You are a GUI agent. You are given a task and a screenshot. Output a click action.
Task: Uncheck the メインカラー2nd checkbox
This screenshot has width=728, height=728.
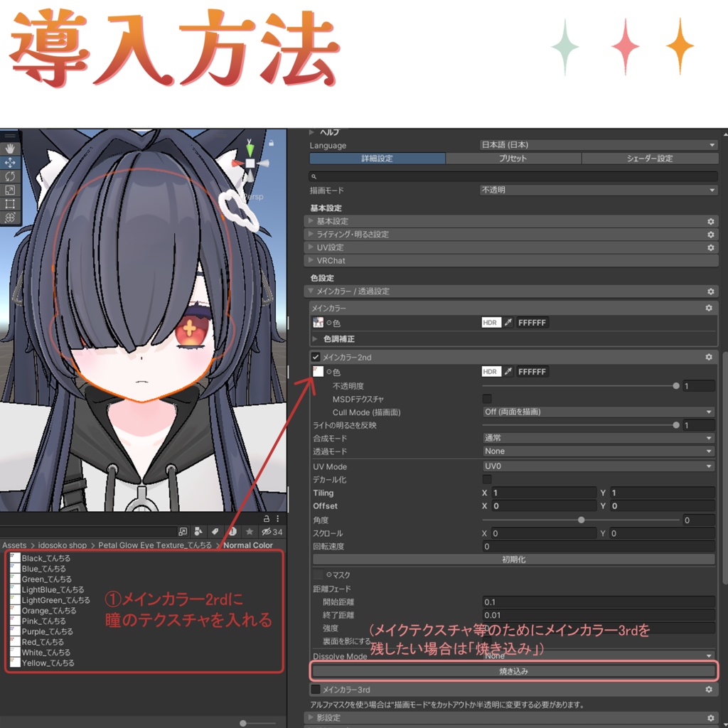pos(316,357)
